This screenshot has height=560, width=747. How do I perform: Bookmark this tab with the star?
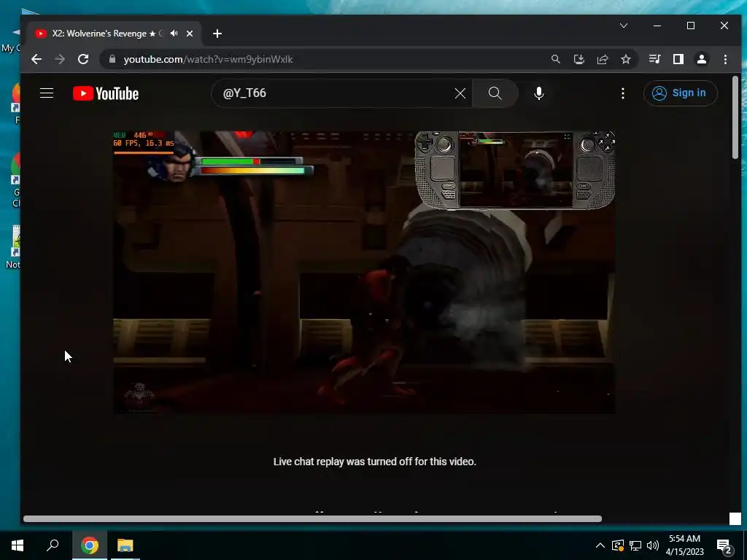coord(625,59)
